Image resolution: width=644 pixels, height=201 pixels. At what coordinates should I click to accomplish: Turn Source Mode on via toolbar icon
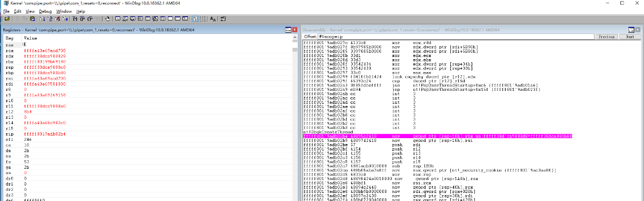[x=195, y=18]
